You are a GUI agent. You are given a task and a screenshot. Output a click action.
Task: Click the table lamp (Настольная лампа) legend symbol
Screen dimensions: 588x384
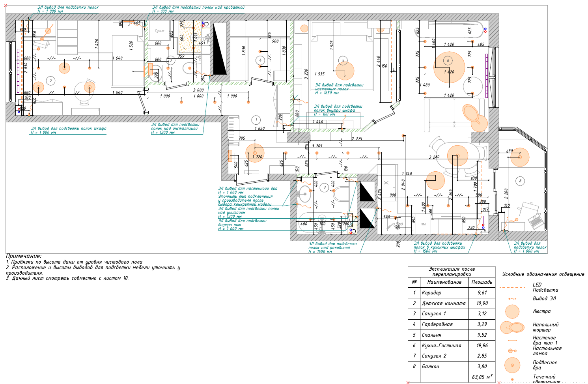[512, 350]
